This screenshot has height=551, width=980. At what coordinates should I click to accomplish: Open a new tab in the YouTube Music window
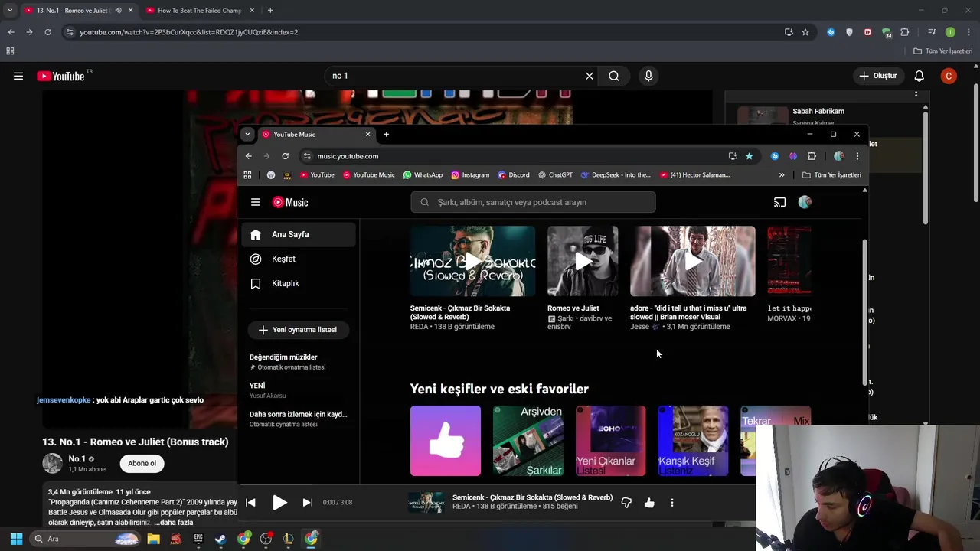386,135
